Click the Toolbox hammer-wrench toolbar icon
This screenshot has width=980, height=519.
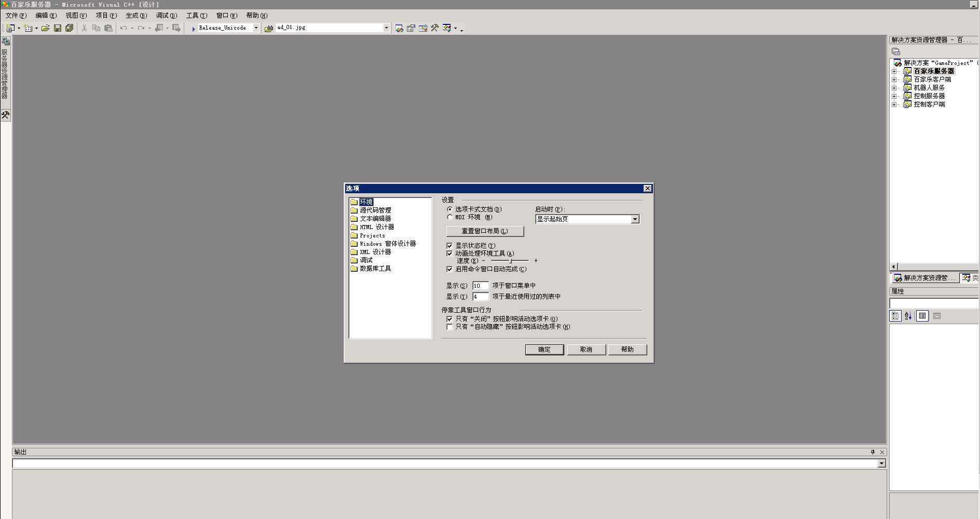coord(435,28)
